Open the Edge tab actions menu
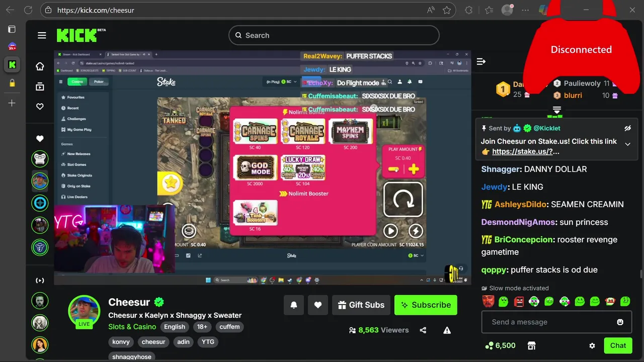Screen dimensions: 644x362 pyautogui.click(x=12, y=29)
